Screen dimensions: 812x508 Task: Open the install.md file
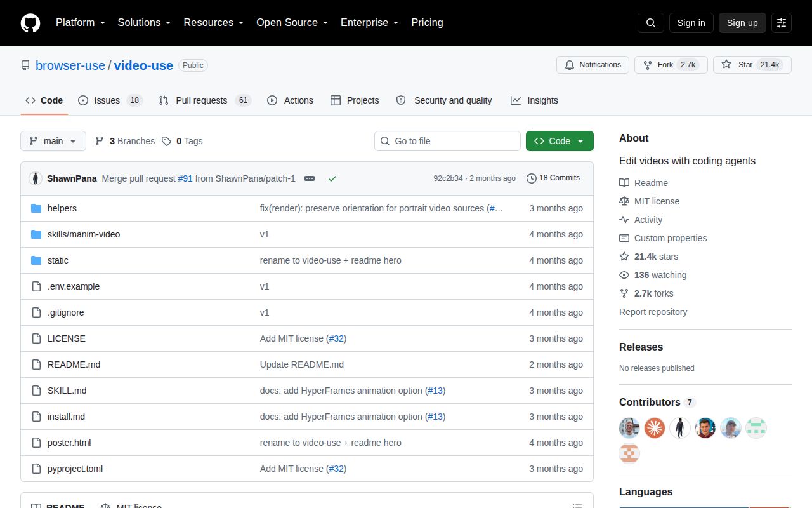point(66,417)
